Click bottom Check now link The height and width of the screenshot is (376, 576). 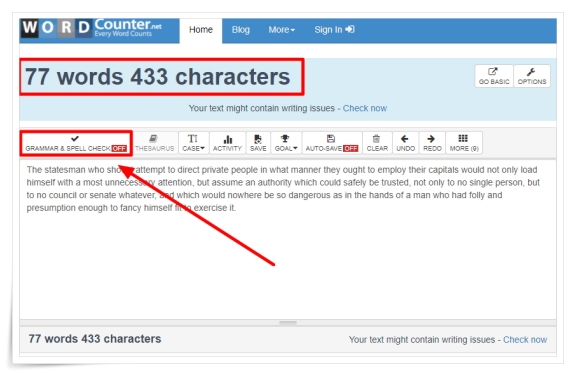coord(525,340)
